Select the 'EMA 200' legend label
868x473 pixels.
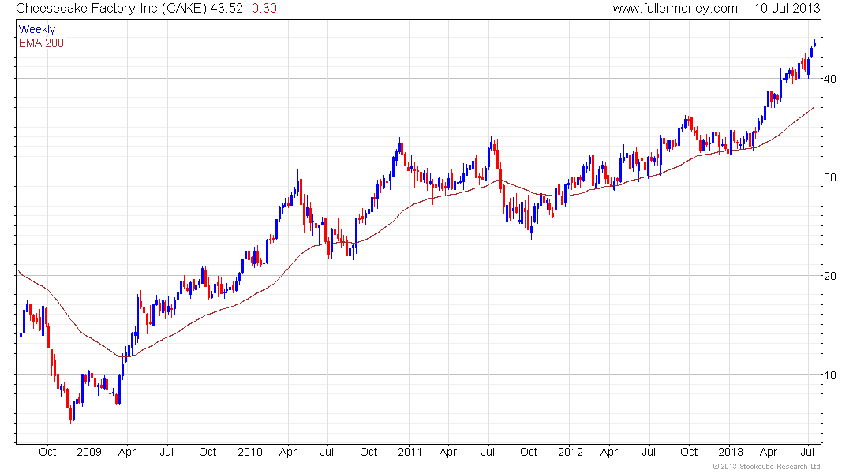pyautogui.click(x=41, y=43)
